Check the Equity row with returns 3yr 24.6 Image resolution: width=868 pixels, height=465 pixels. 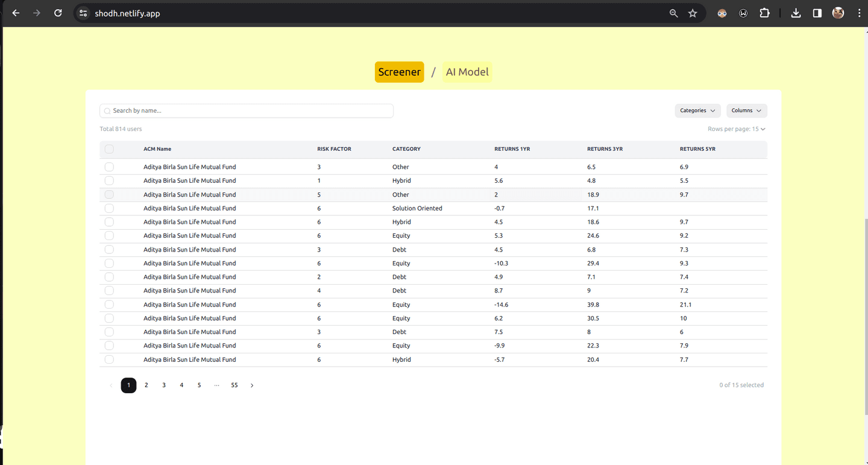pos(109,236)
